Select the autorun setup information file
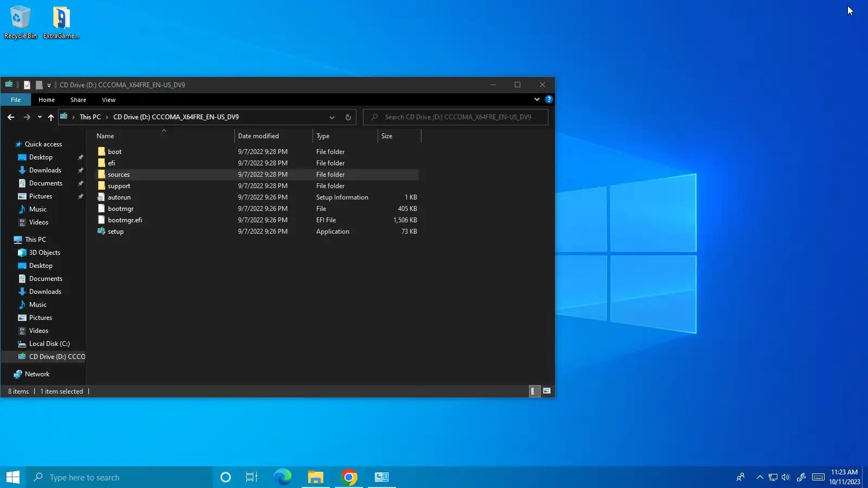The width and height of the screenshot is (868, 488). [x=119, y=197]
